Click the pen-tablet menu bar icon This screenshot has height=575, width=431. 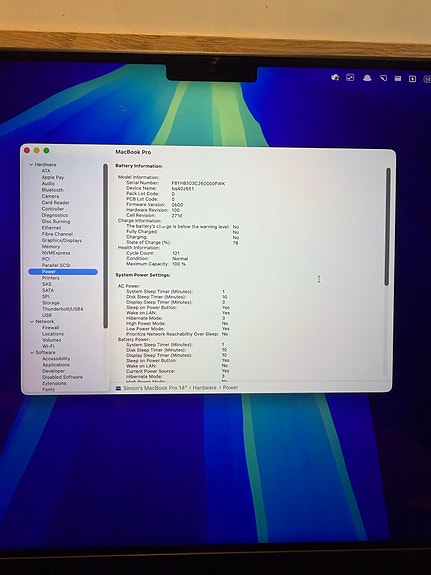pos(383,78)
